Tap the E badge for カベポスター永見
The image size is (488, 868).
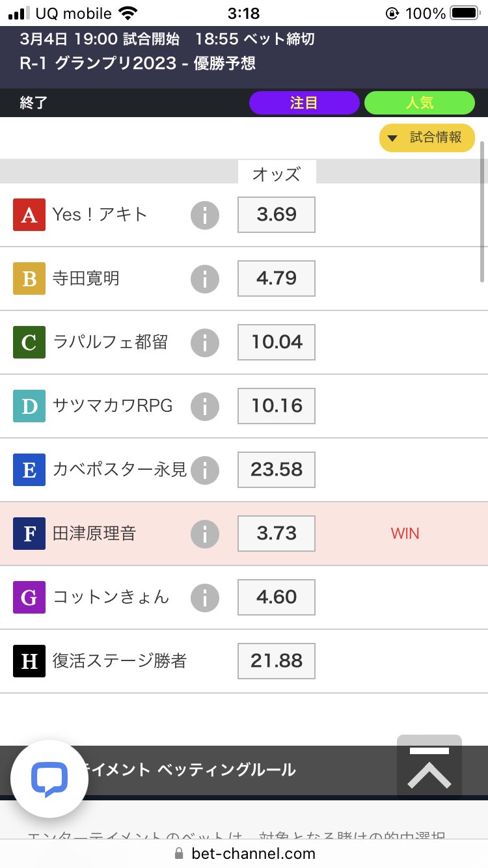[29, 470]
